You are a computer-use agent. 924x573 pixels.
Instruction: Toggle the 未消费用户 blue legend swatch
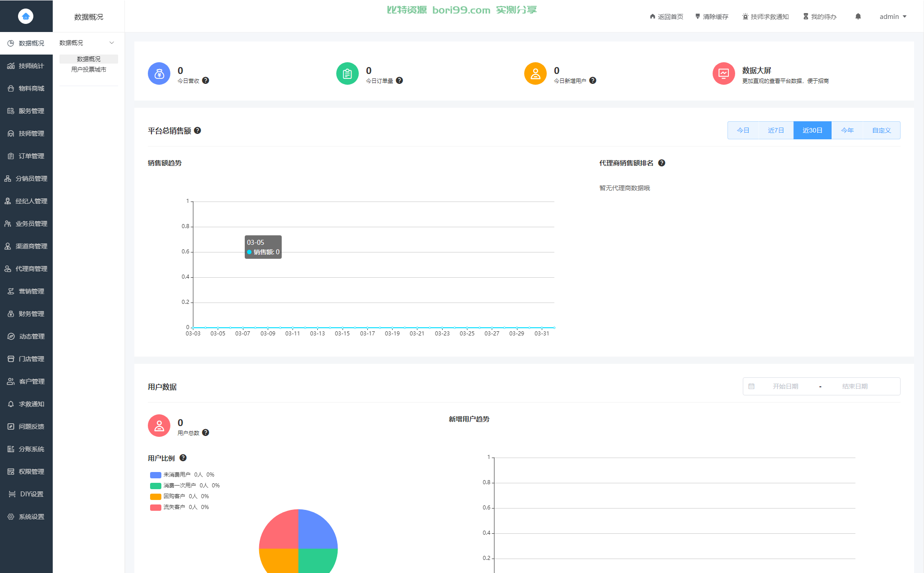156,475
